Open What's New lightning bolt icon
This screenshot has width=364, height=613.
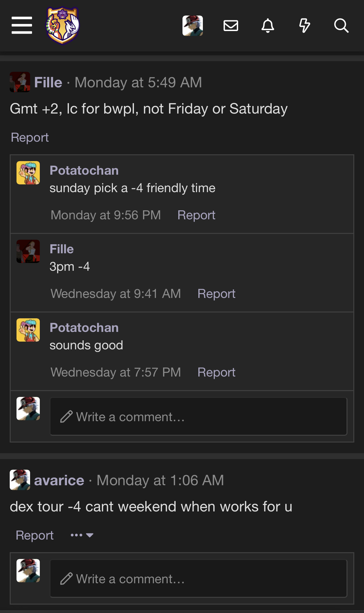[304, 26]
